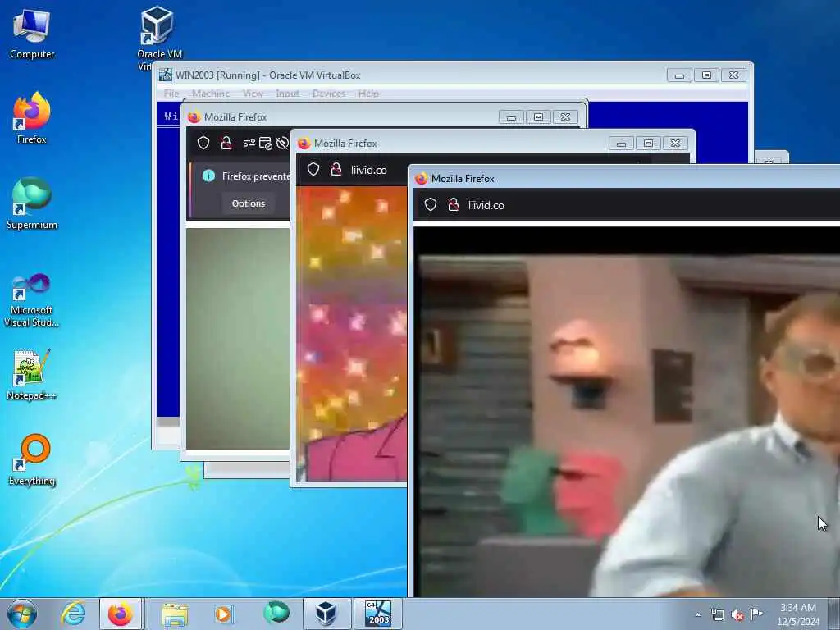Screen dimensions: 840x630
Task: Open the View menu in VirtualBox
Action: (253, 94)
